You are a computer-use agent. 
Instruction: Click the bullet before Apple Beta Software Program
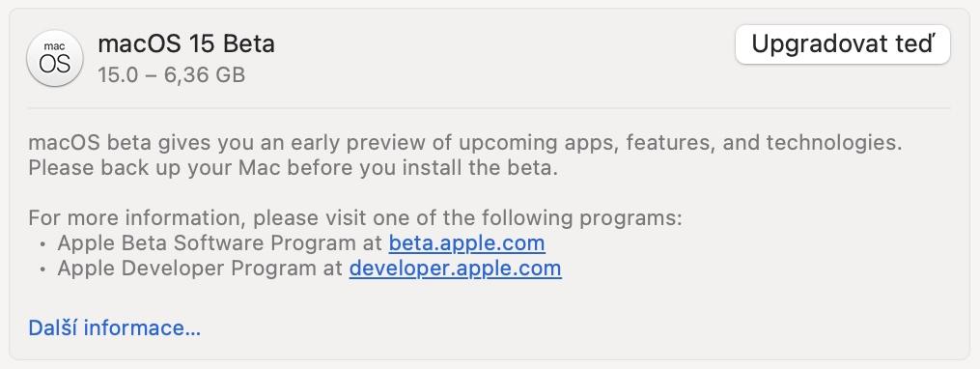point(42,244)
